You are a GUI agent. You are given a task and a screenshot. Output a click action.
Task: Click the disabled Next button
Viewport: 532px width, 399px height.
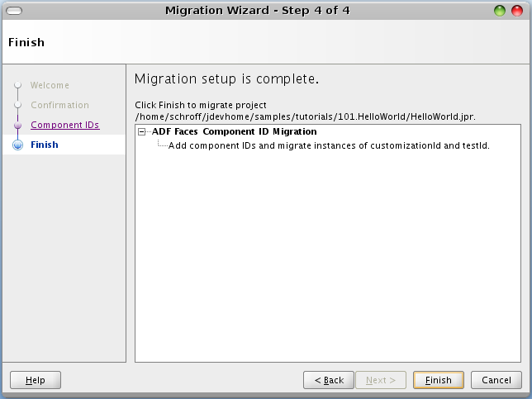380,380
